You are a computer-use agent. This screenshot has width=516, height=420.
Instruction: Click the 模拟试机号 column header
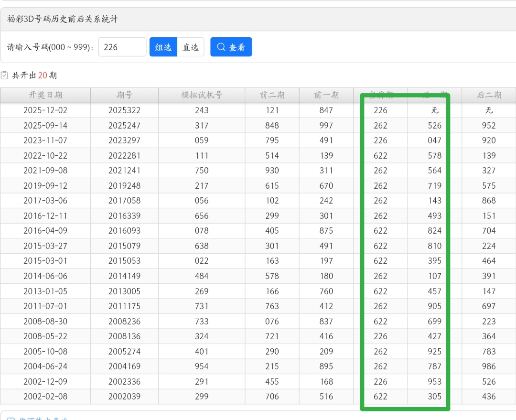pyautogui.click(x=202, y=95)
